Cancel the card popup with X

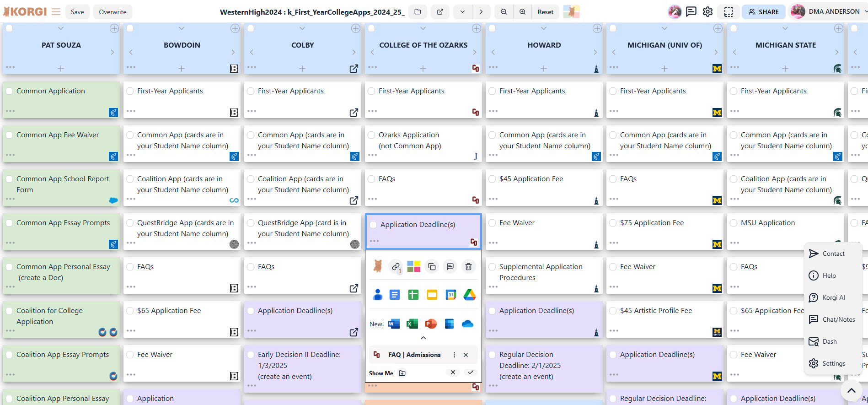[x=453, y=372]
